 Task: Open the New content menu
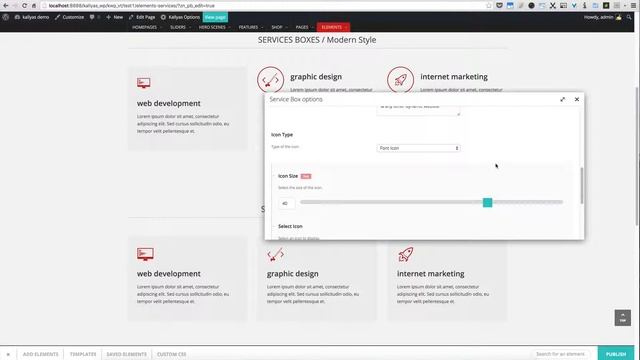point(114,17)
